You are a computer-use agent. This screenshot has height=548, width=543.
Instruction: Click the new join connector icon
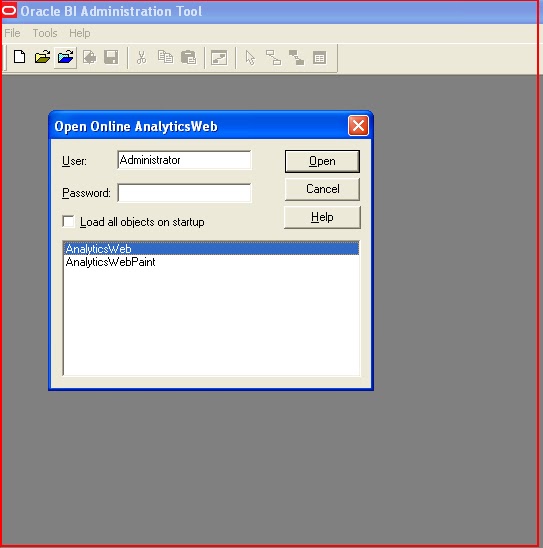click(274, 58)
